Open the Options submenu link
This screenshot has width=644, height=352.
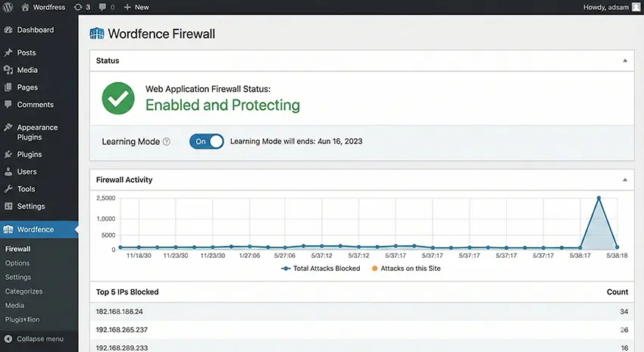17,262
